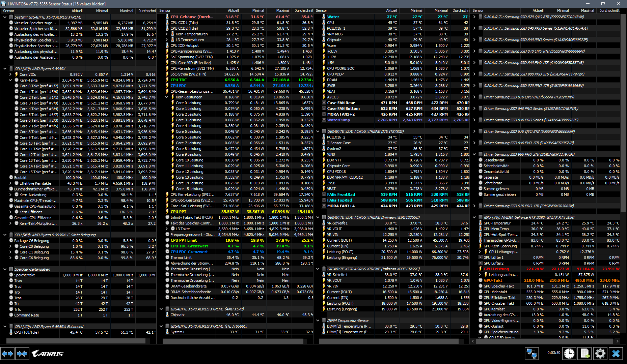Screen dimensions: 627x364
Task: Collapse the Drive: Samsung SSD 980 PRO 2TB group
Action: pos(474,154)
